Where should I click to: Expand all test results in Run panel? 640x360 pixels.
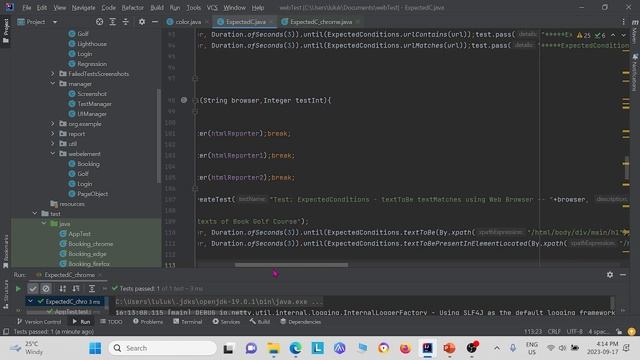pos(92,289)
